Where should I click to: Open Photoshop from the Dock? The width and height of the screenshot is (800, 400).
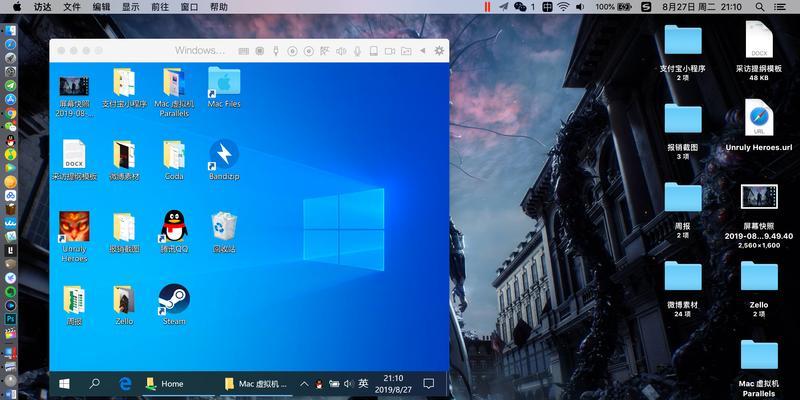click(x=10, y=319)
